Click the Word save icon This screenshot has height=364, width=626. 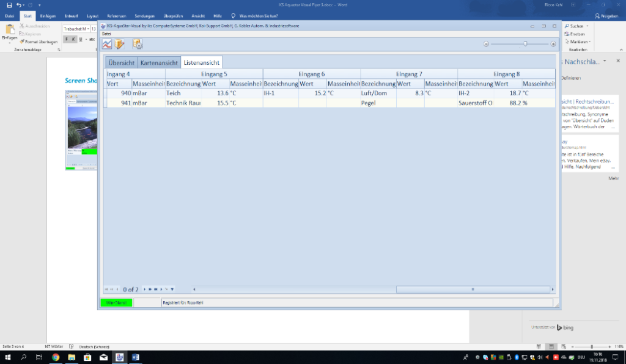pyautogui.click(x=9, y=5)
